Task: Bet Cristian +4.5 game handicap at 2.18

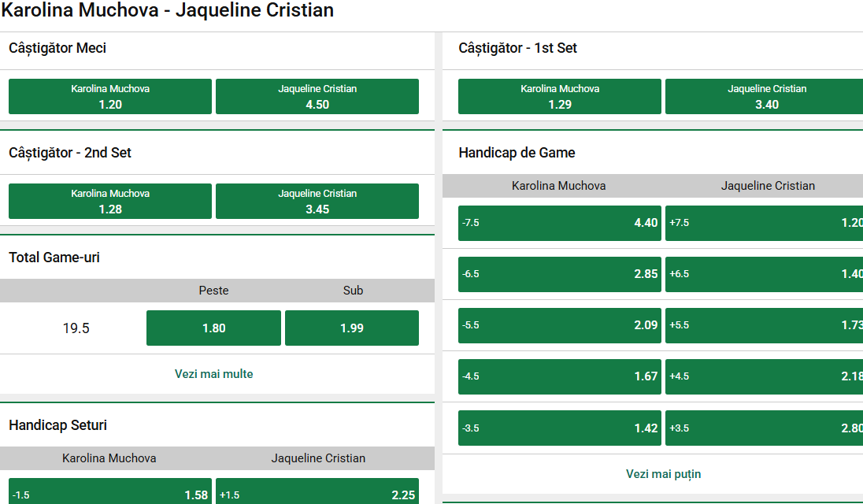Action: pos(763,376)
